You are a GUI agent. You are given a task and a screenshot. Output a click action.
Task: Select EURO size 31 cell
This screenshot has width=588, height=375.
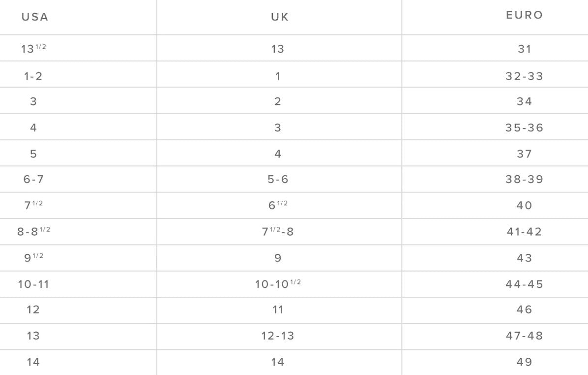pyautogui.click(x=525, y=49)
